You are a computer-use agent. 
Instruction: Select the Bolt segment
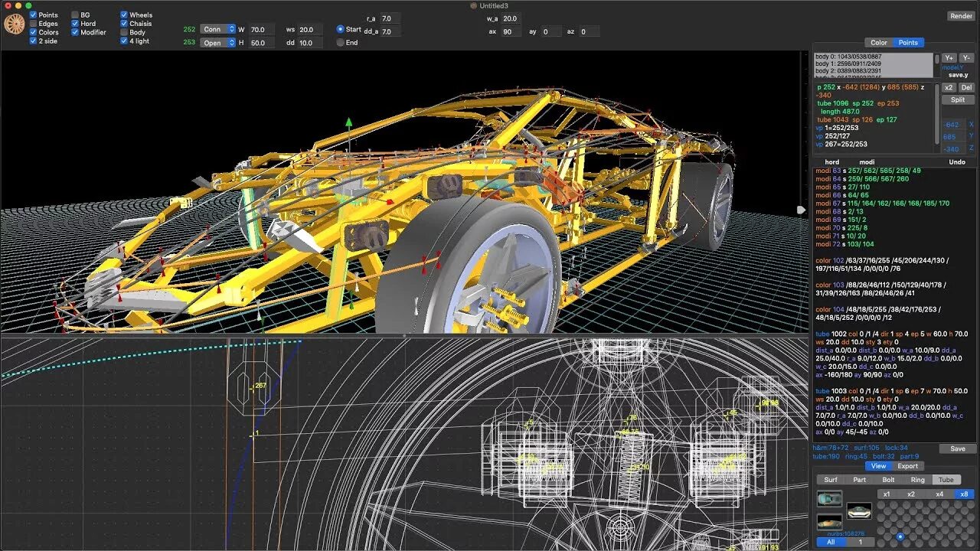click(x=889, y=480)
